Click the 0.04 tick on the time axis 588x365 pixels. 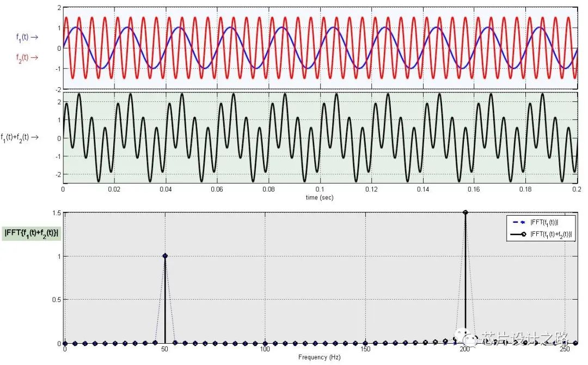coord(166,190)
